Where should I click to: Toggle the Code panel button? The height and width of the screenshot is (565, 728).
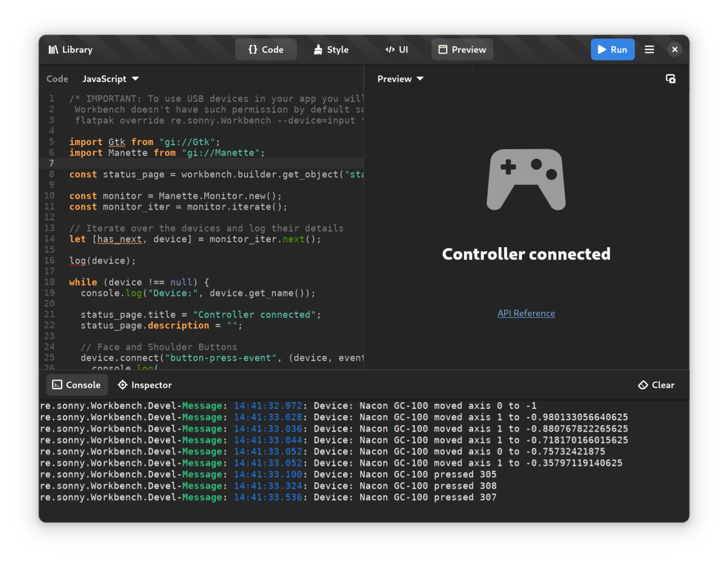pyautogui.click(x=266, y=50)
